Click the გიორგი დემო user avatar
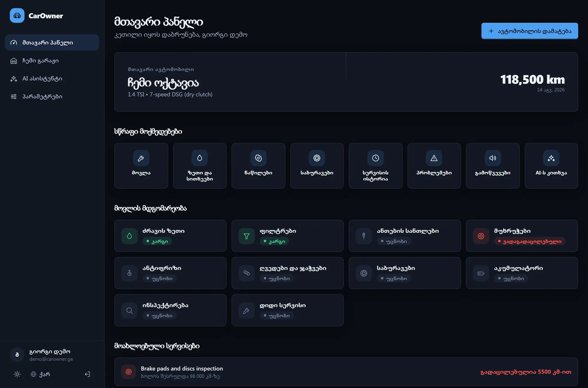This screenshot has height=388, width=588. 17,354
